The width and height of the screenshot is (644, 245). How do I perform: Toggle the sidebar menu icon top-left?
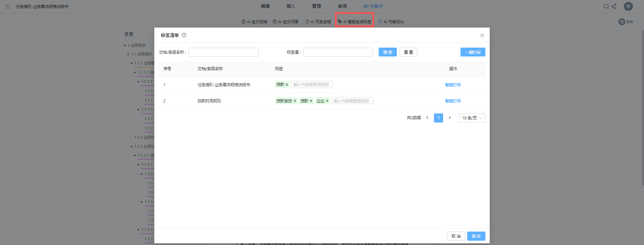point(8,6)
